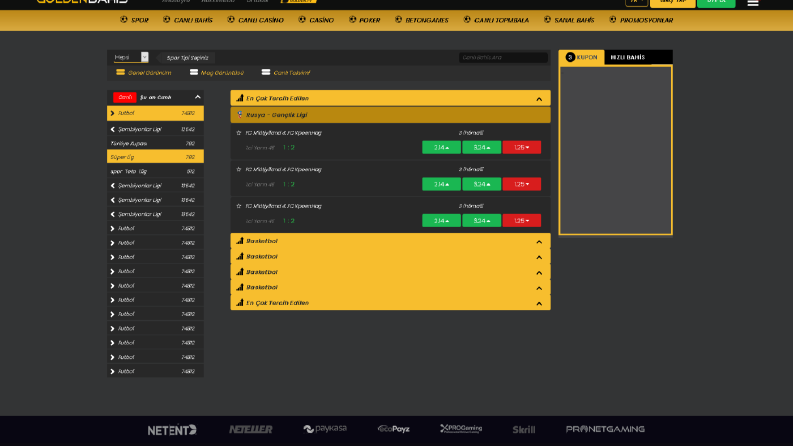Click the chart icon on top En Çok Tercih Edilen
793x446 pixels.
(240, 98)
